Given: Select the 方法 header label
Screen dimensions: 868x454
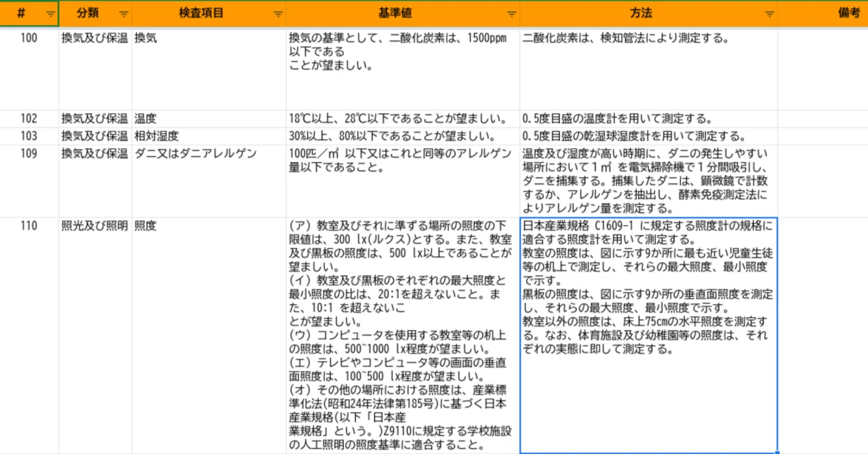Looking at the screenshot, I should [641, 14].
